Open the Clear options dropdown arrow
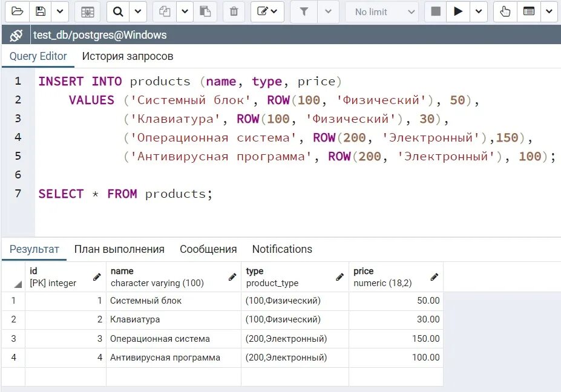This screenshot has height=392, width=561. [549, 11]
